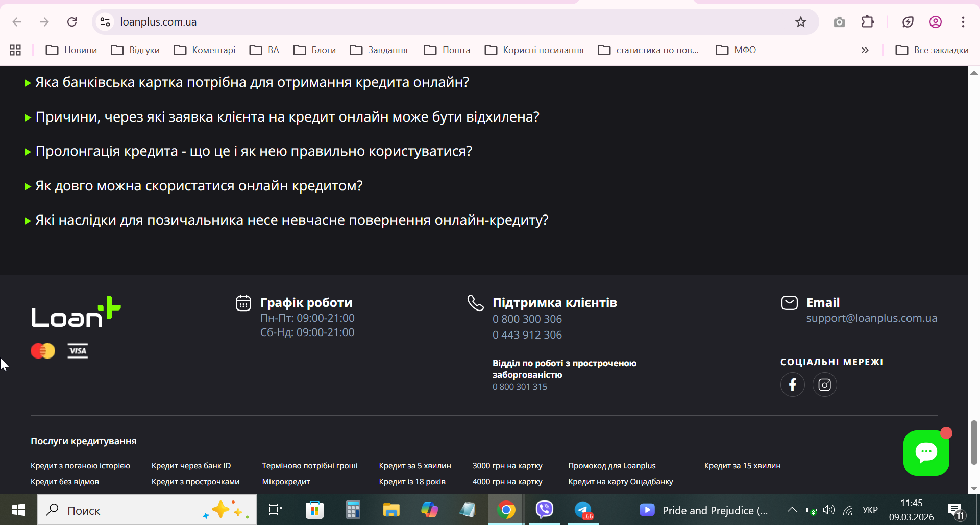This screenshot has width=980, height=525.
Task: Open the 'Відгуки' bookmark folder
Action: (136, 50)
